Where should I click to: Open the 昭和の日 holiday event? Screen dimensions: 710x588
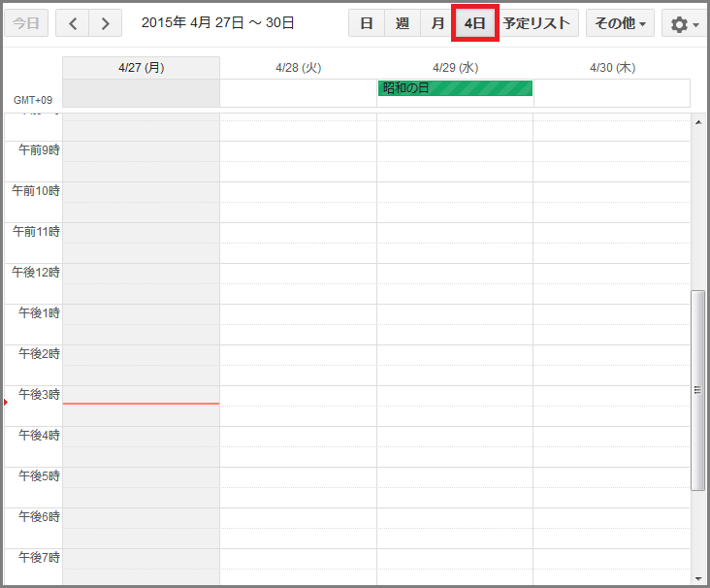click(455, 88)
